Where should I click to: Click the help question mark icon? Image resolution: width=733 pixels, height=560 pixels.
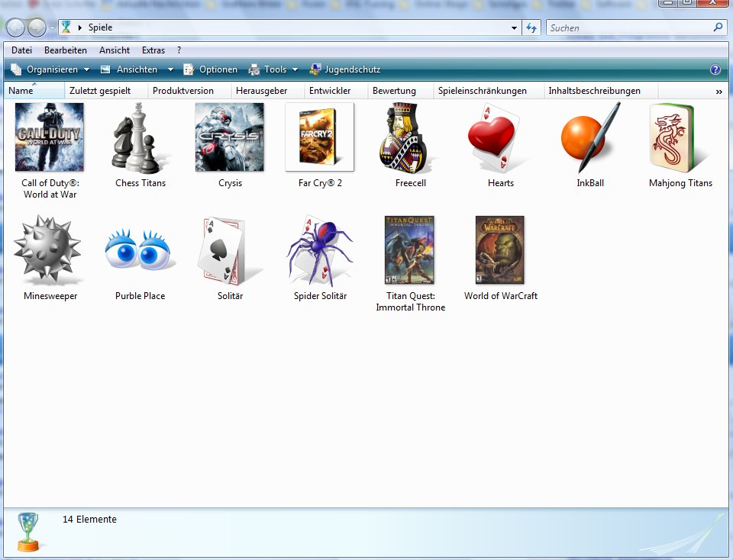click(x=715, y=69)
